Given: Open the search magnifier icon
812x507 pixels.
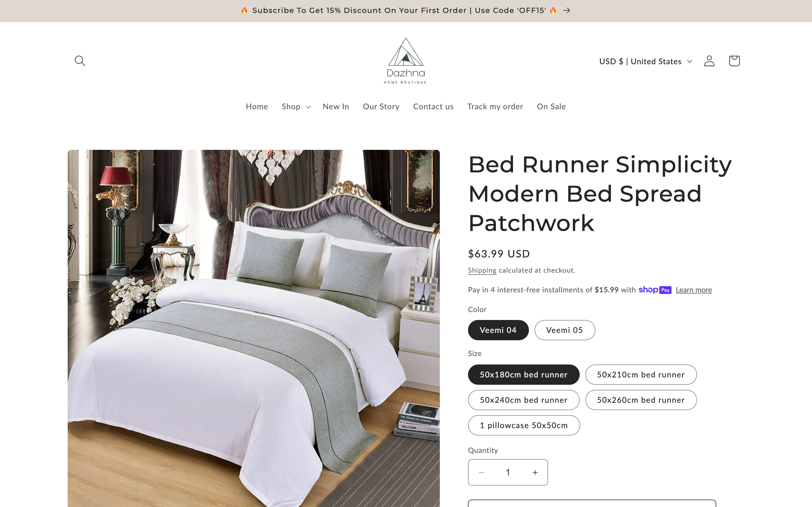Looking at the screenshot, I should click(x=80, y=61).
